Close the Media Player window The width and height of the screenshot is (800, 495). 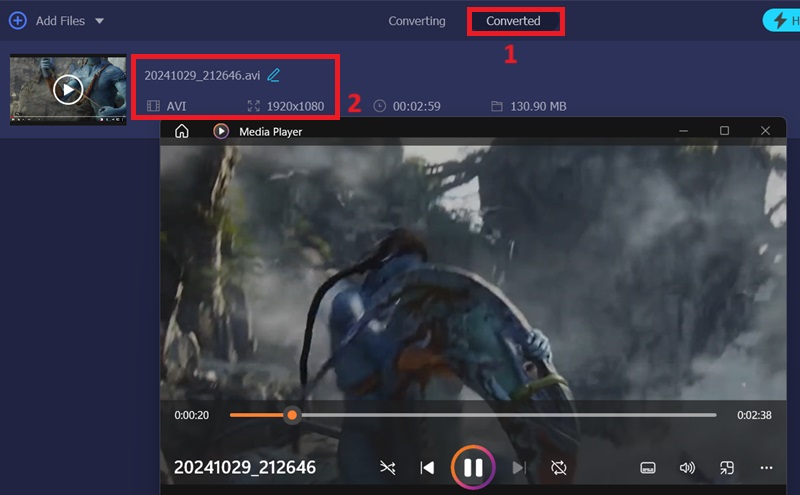click(765, 131)
